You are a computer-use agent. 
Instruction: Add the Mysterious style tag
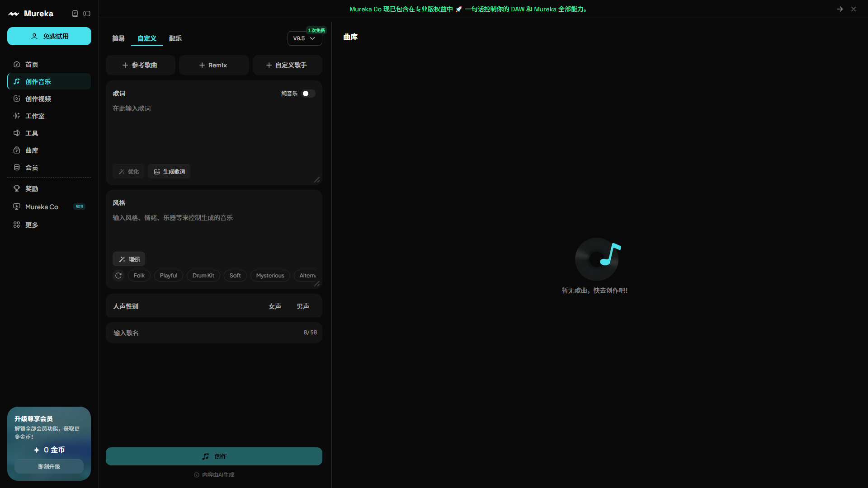(x=270, y=275)
